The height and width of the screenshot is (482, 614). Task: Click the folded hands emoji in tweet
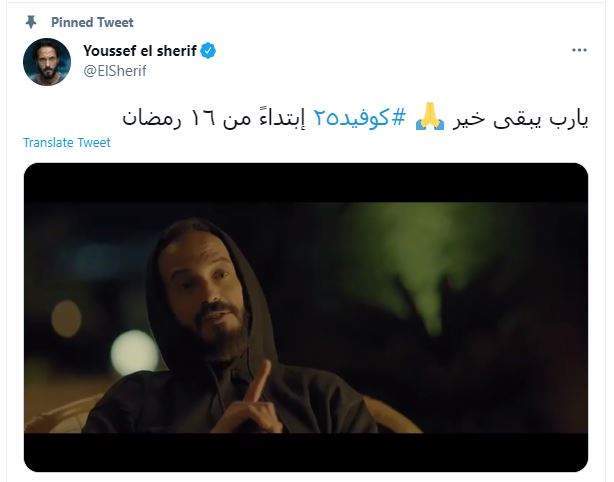click(x=430, y=116)
